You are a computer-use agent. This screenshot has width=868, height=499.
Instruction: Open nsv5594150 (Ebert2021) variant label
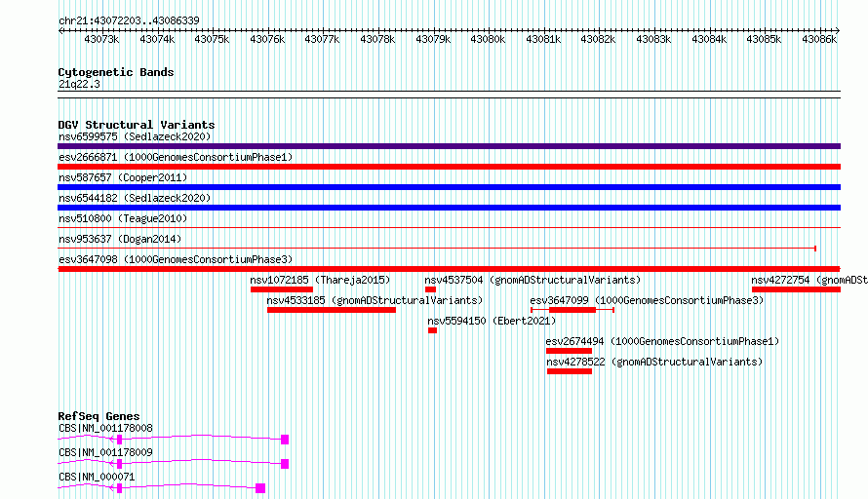[x=492, y=321]
